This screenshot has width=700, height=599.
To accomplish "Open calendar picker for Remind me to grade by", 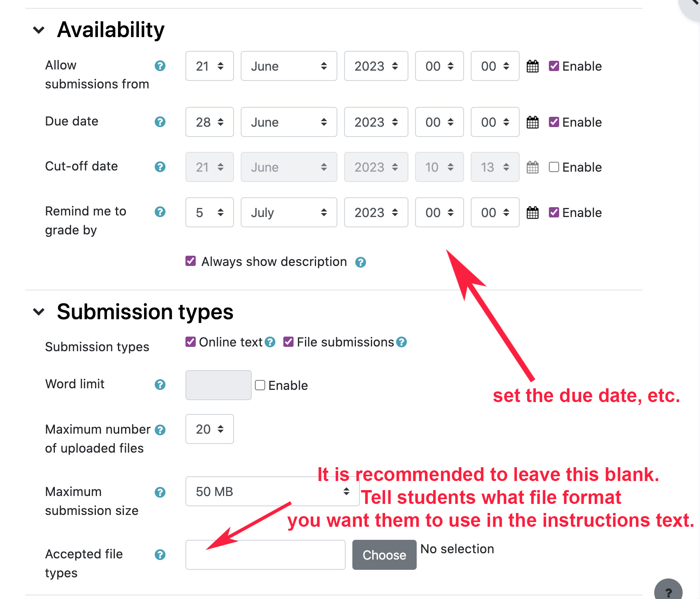I will [532, 213].
